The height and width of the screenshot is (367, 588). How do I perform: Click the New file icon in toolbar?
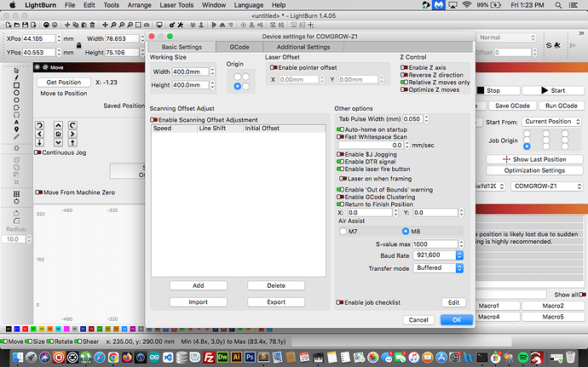click(9, 25)
